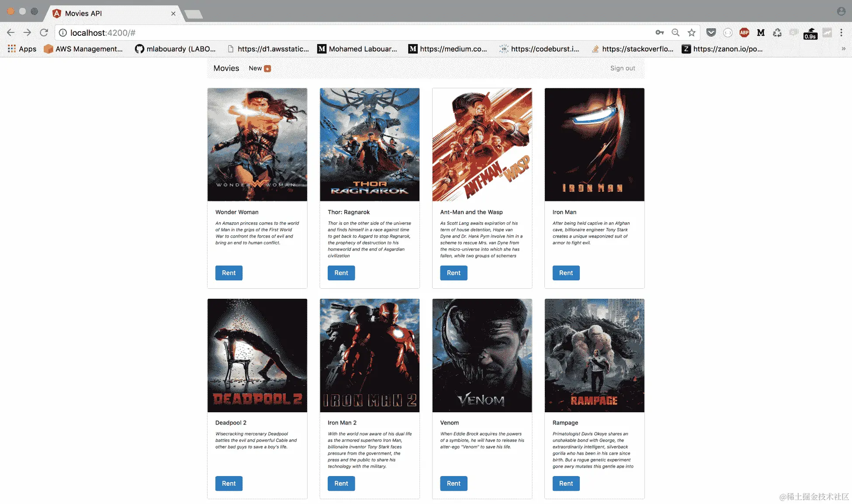Click the saved password key icon
The image size is (852, 504).
click(x=659, y=33)
